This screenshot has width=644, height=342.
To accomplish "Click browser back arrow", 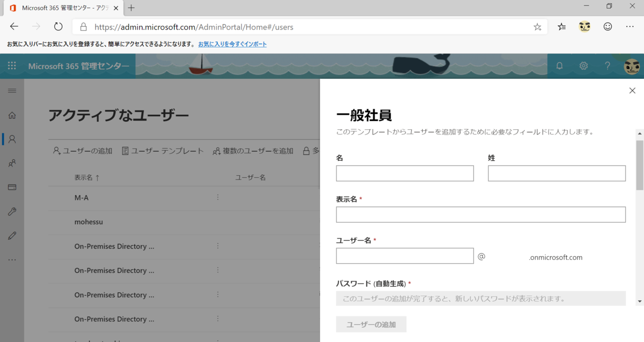I will point(14,27).
